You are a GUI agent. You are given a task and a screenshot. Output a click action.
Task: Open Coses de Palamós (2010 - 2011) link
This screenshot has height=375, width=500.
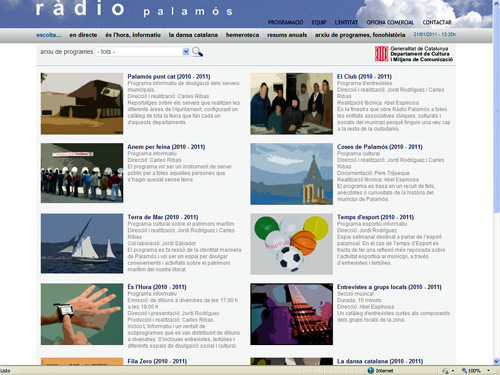point(379,147)
